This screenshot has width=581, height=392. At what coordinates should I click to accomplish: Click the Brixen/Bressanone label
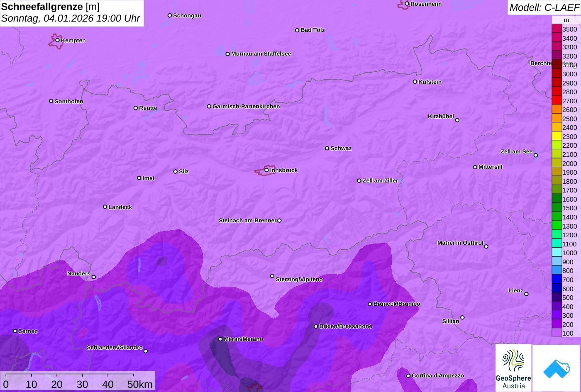coord(346,326)
